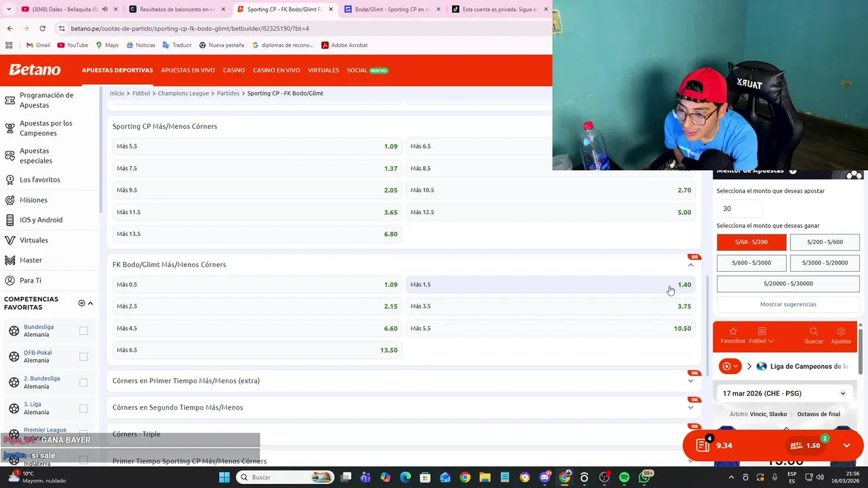Open Apuestas especiales ticket icon
This screenshot has width=868, height=488.
[9, 156]
